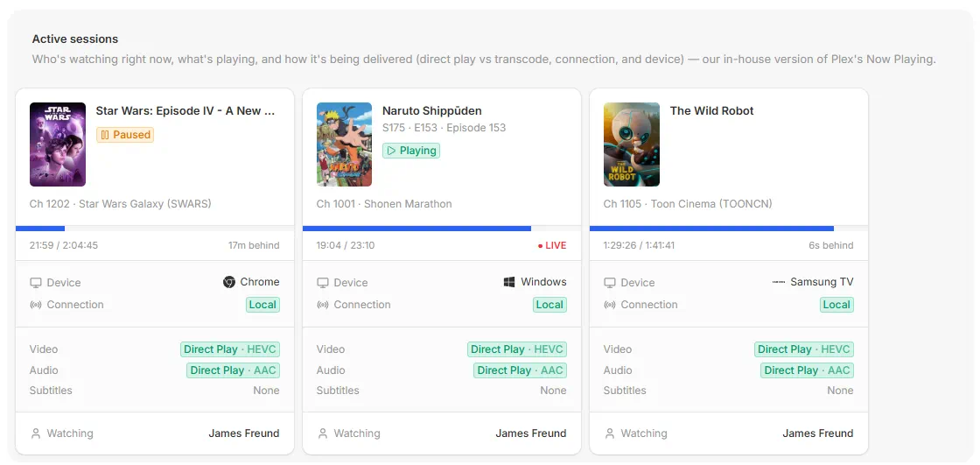Click the Star Wars playback progress bar
The image size is (980, 465).
click(155, 229)
